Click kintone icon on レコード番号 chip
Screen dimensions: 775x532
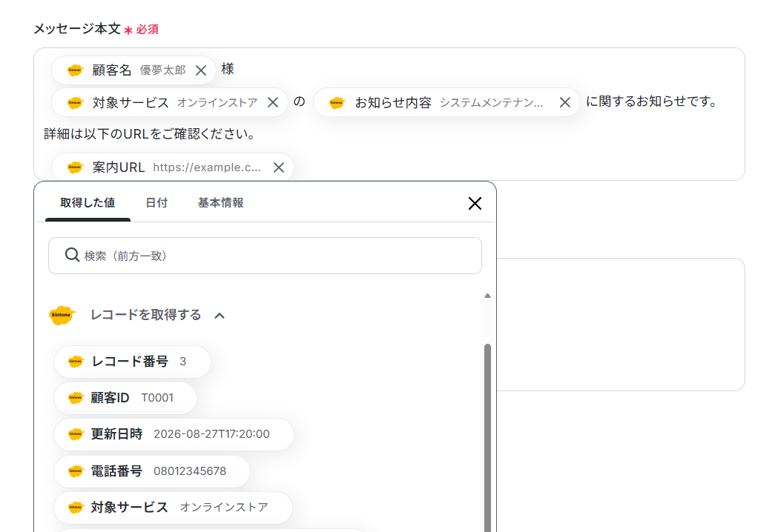click(76, 362)
